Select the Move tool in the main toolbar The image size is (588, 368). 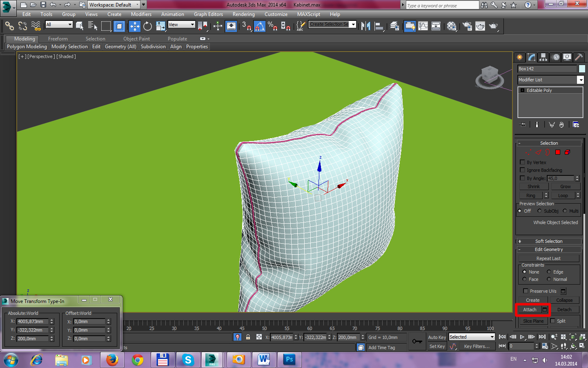tap(135, 27)
